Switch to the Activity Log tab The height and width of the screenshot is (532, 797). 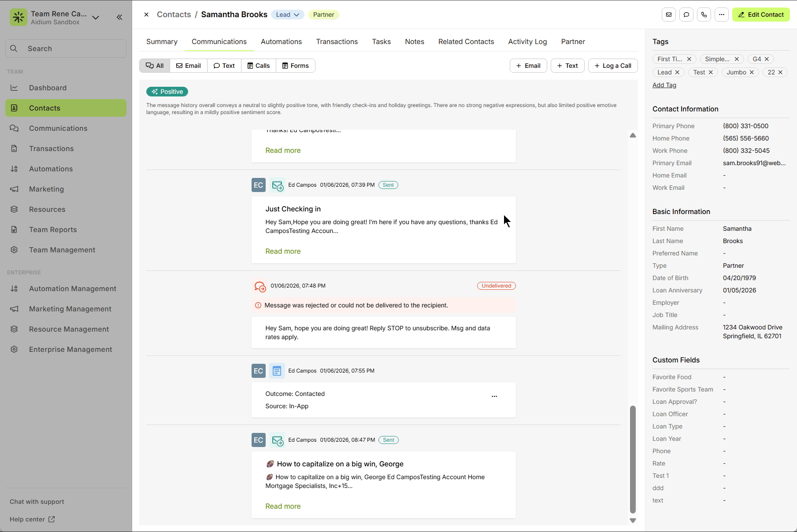coord(527,41)
